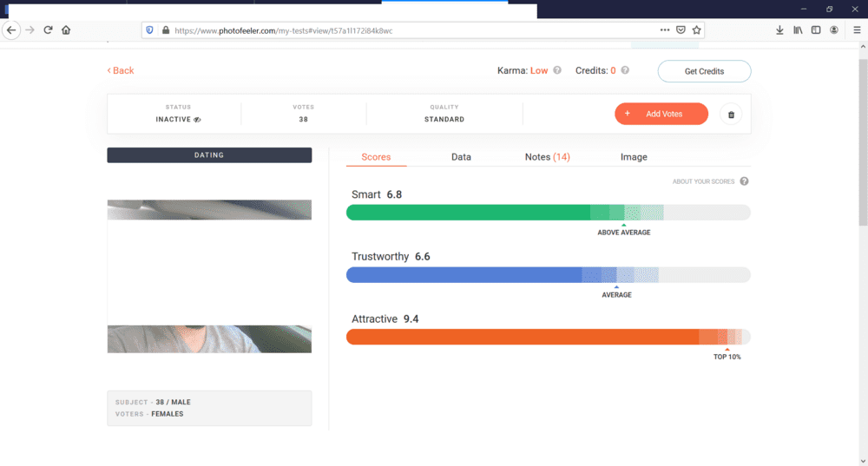The width and height of the screenshot is (868, 466).
Task: Click the subject '38 / MALE' text
Action: coord(173,403)
